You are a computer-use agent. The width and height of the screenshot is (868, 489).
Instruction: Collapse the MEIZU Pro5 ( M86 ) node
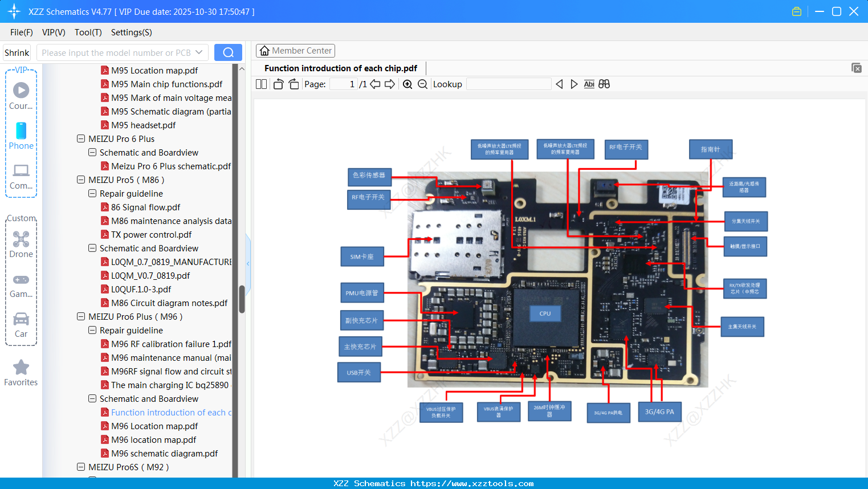tap(81, 180)
